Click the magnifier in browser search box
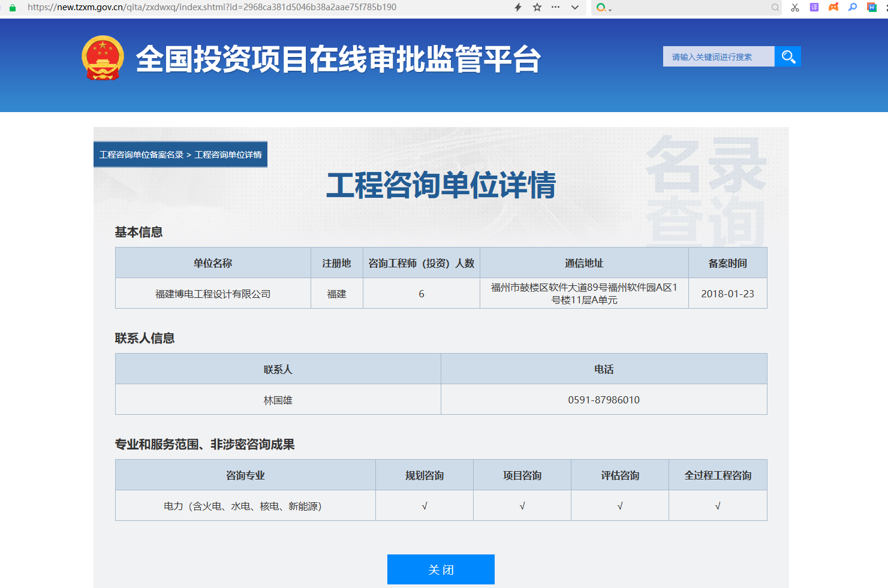Viewport: 888px width, 588px height. (x=775, y=8)
